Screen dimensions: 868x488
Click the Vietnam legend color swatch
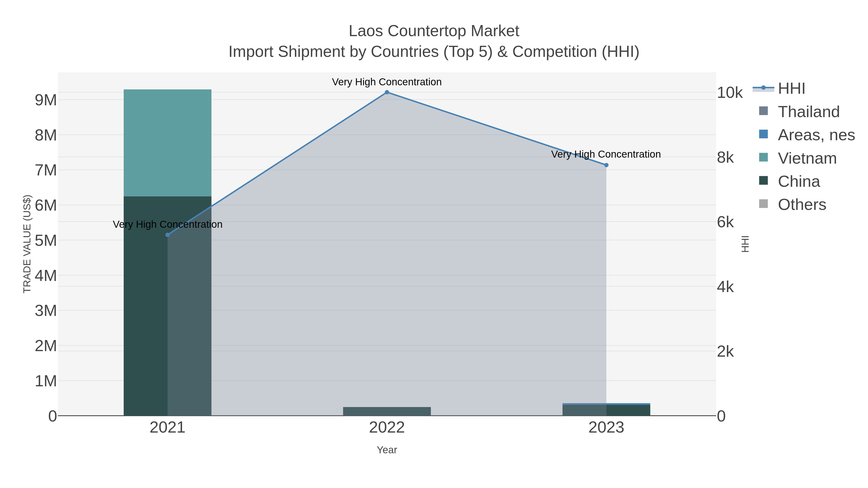point(764,157)
